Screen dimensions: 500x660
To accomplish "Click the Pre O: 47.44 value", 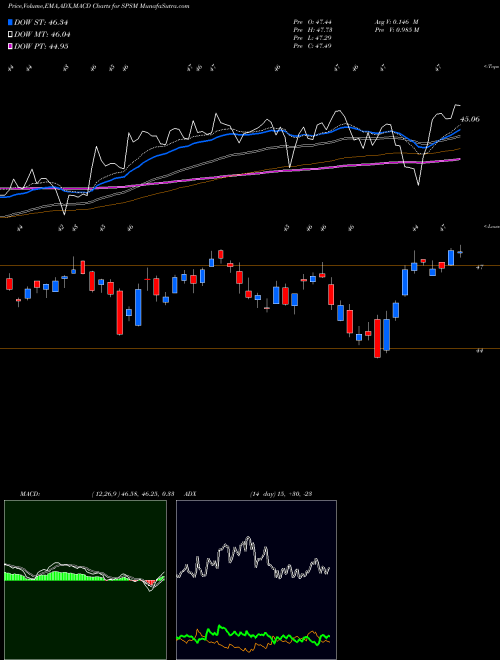I will click(312, 21).
